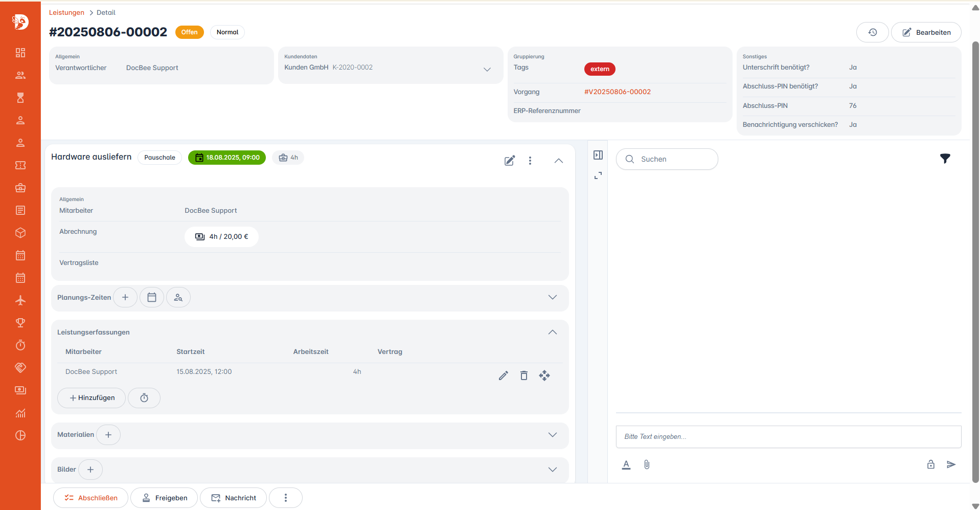Click the Nachricht button
The height and width of the screenshot is (510, 980).
pos(233,498)
